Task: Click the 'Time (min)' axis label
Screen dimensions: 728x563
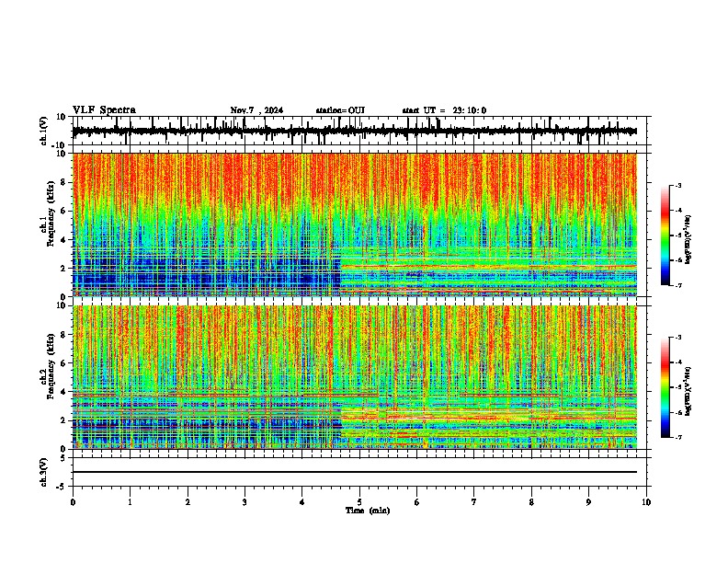Action: click(368, 511)
